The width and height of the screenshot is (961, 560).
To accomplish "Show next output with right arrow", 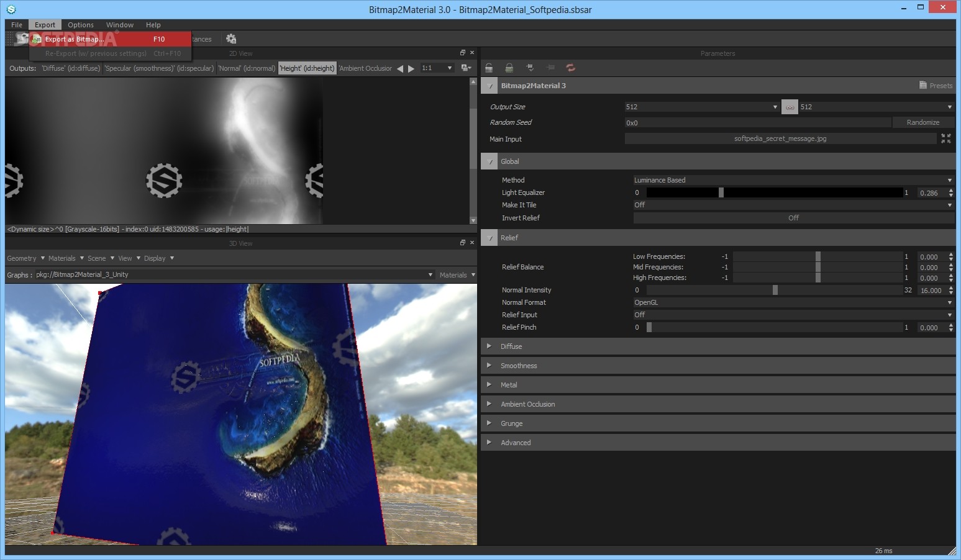I will 411,68.
